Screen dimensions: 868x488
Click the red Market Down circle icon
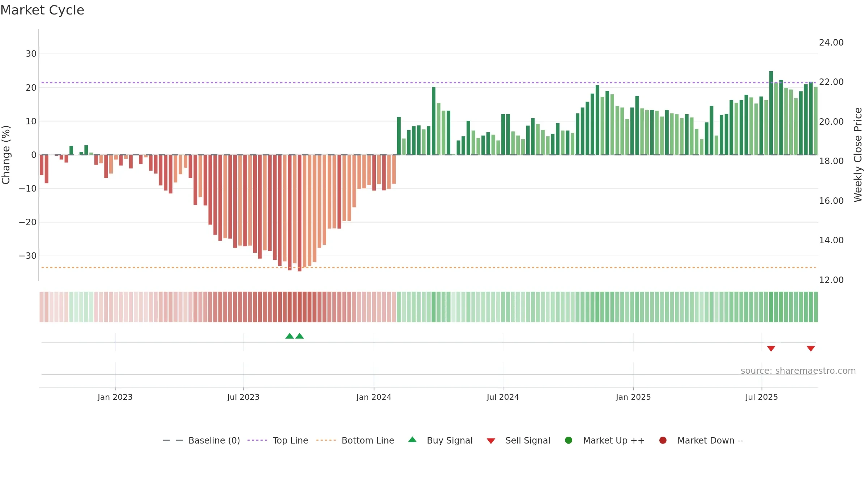pos(663,440)
